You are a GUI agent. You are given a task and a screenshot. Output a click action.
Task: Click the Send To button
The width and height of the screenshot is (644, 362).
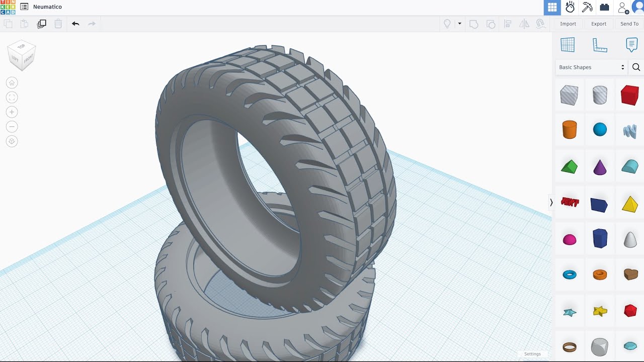coord(629,24)
